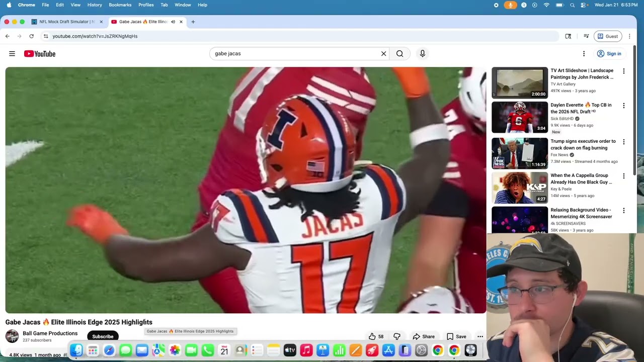
Task: Open the Key & Peele A Cappella thumbnail
Action: [x=519, y=188]
